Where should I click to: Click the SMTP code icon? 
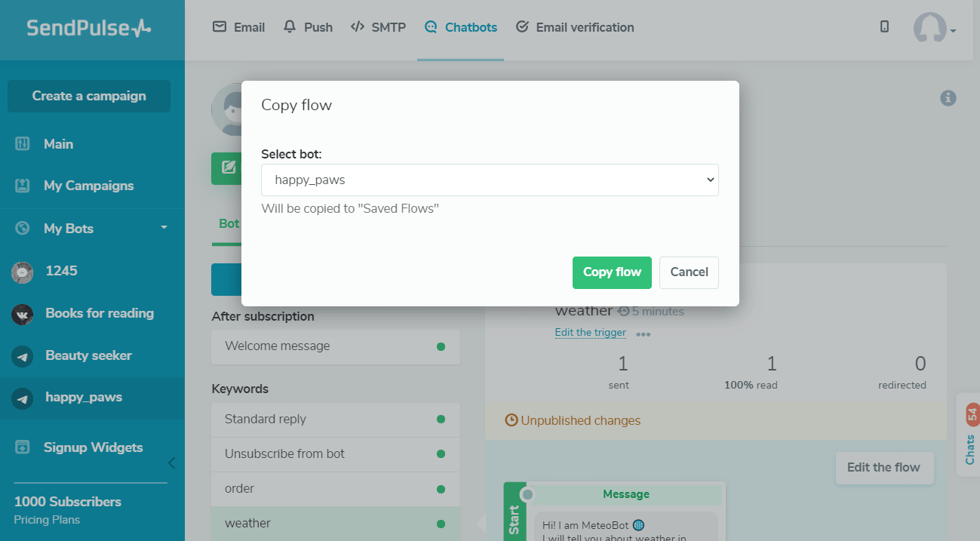[x=358, y=27]
